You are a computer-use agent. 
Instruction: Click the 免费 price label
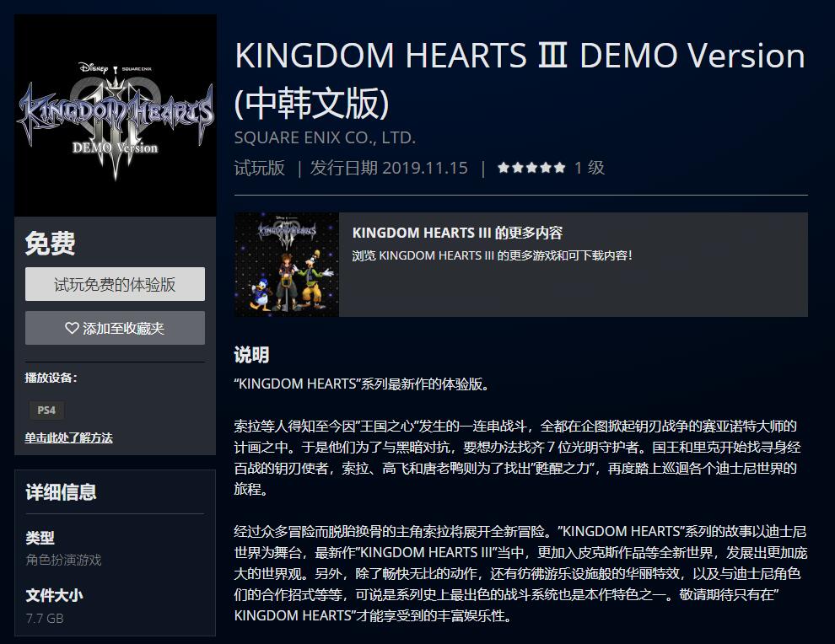(x=50, y=244)
